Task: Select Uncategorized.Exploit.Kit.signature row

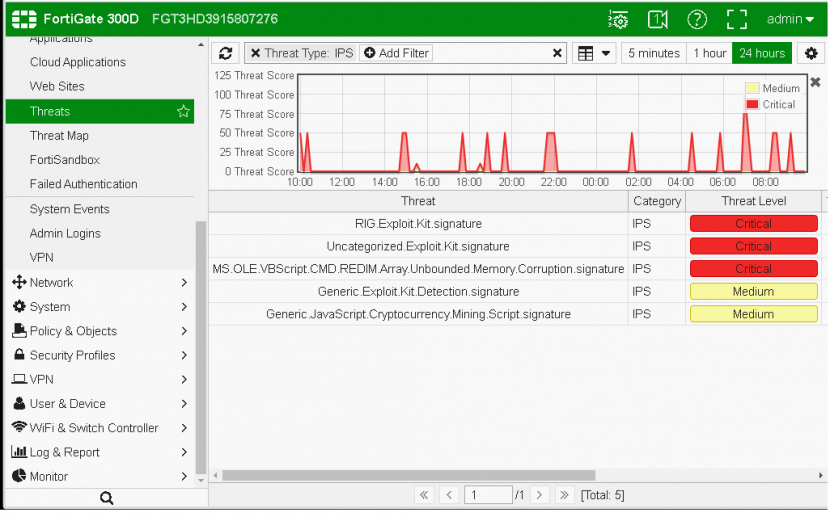Action: (418, 247)
